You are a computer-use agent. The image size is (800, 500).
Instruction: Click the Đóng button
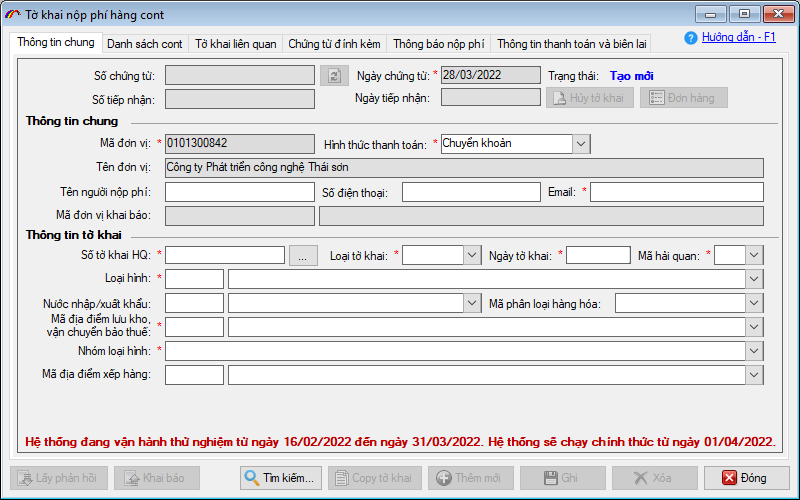click(746, 478)
